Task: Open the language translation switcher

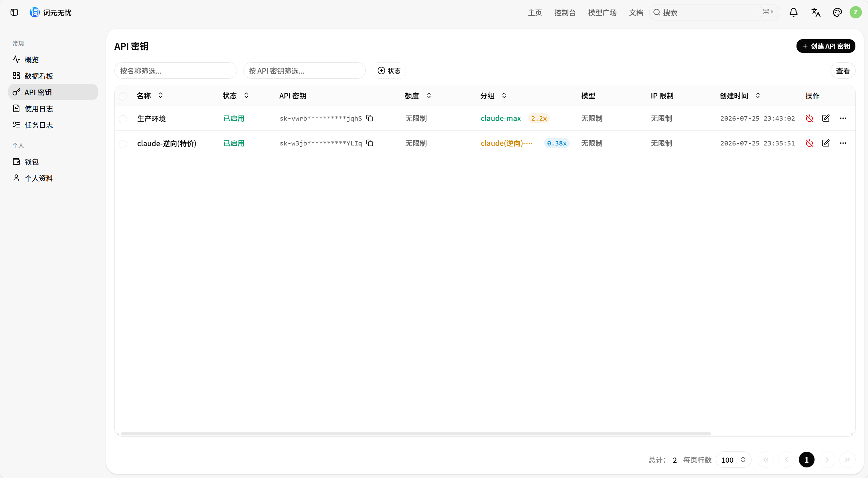Action: [816, 13]
